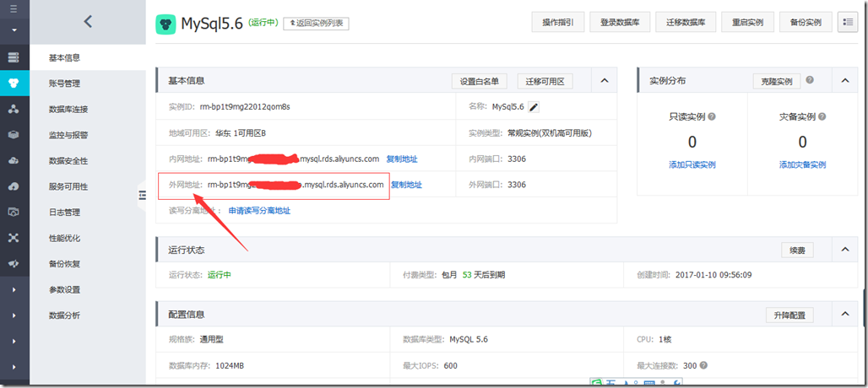868x388 pixels.
Task: Click the monitor screen icon in dark sidebar
Action: pos(14,213)
